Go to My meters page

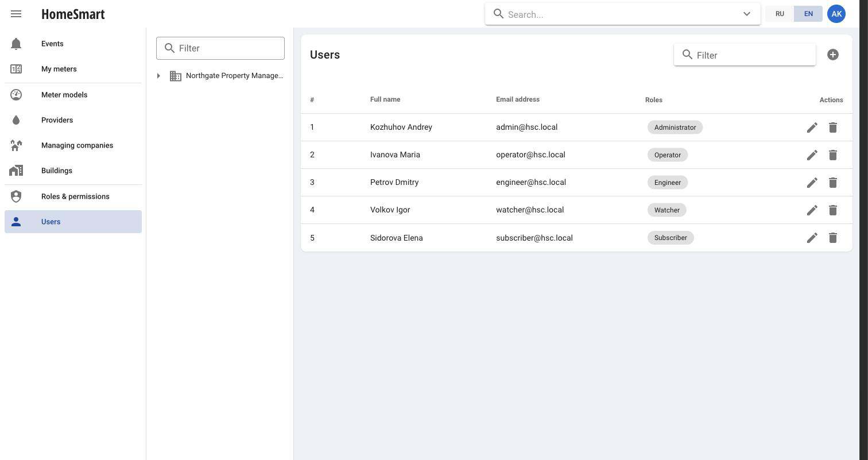coord(73,69)
